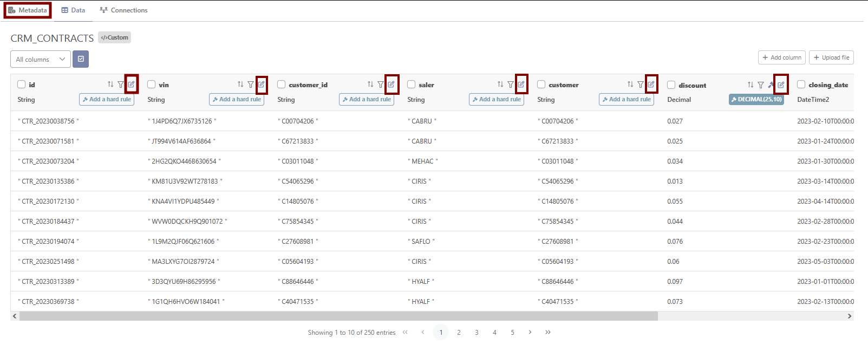
Task: Filter the vin column
Action: coord(251,85)
